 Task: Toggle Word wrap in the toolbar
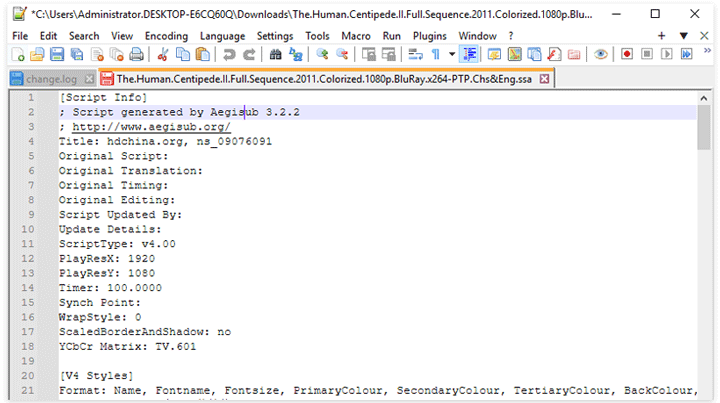tap(415, 55)
